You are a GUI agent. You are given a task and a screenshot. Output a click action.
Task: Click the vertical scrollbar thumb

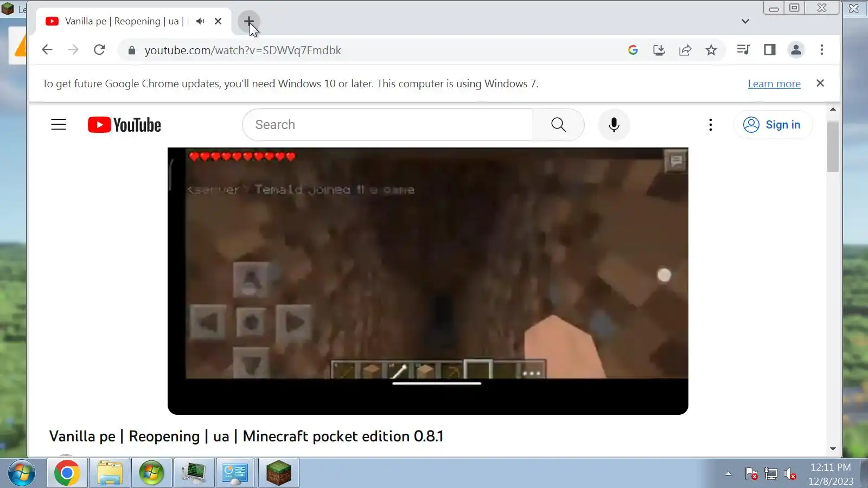pos(833,146)
